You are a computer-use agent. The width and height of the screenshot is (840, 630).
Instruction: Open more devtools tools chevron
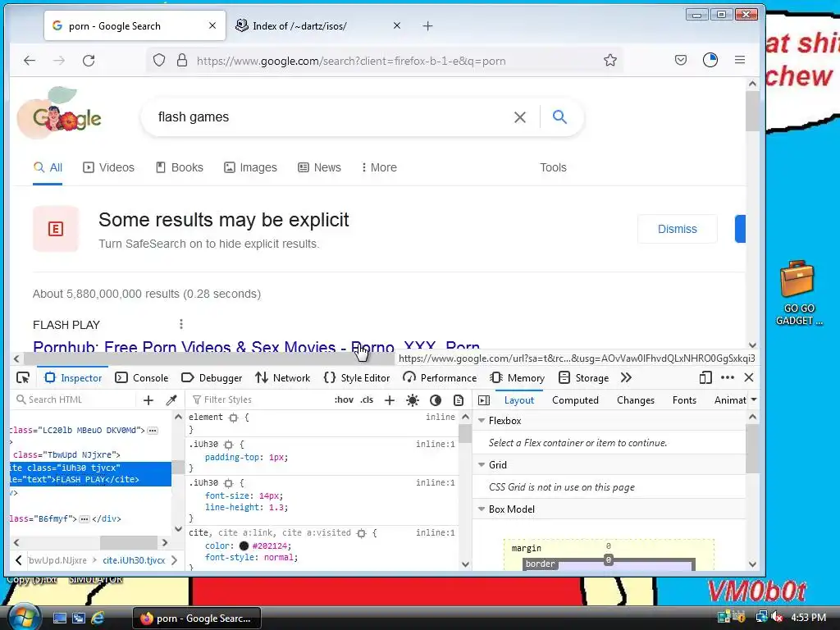tap(626, 377)
